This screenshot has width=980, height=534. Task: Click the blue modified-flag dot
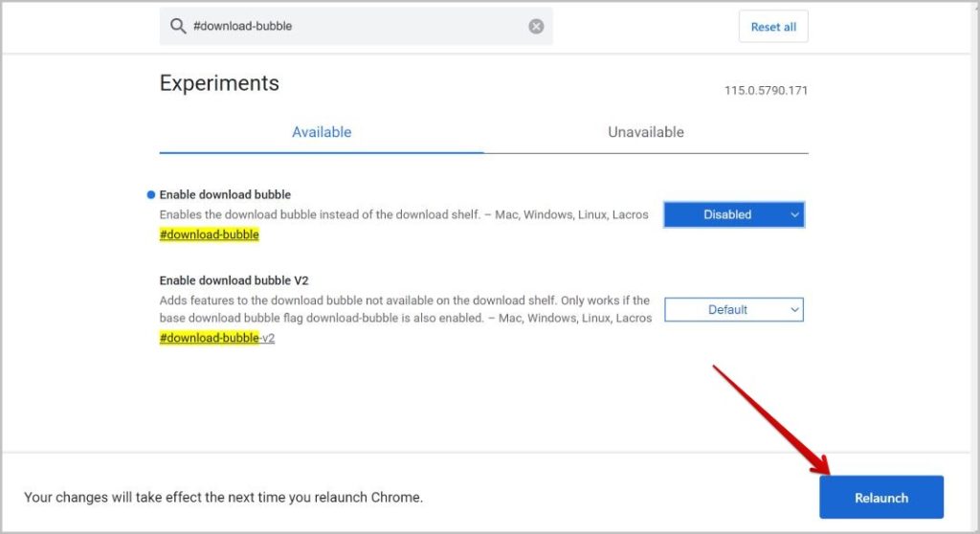150,194
